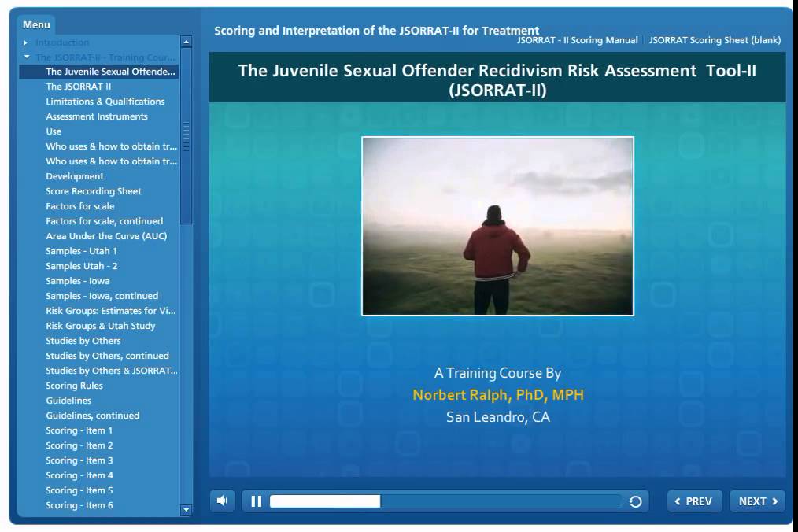Screen dimensions: 798x532
Task: Open Samples - Iowa slide
Action: pyautogui.click(x=78, y=281)
